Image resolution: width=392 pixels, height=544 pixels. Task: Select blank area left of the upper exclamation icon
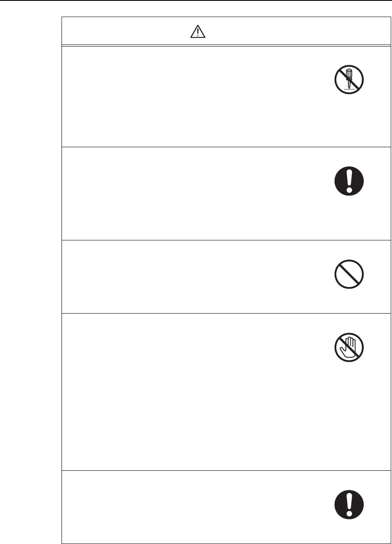pyautogui.click(x=187, y=193)
